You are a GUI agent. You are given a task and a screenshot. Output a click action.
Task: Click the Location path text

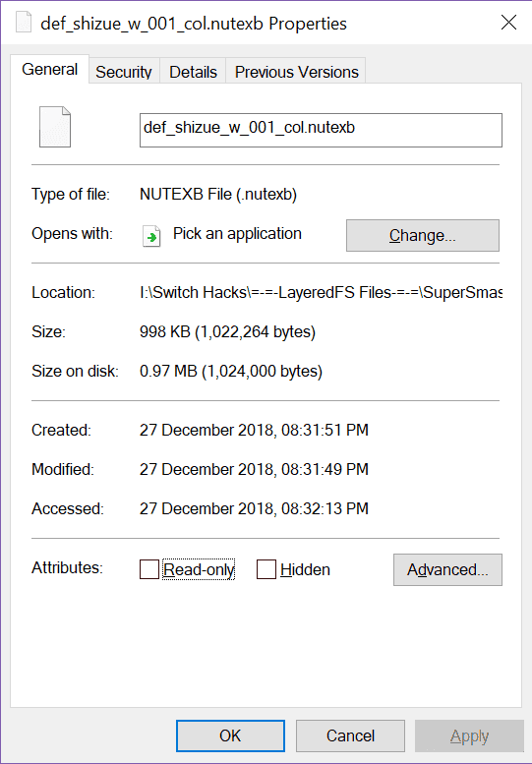click(x=321, y=292)
